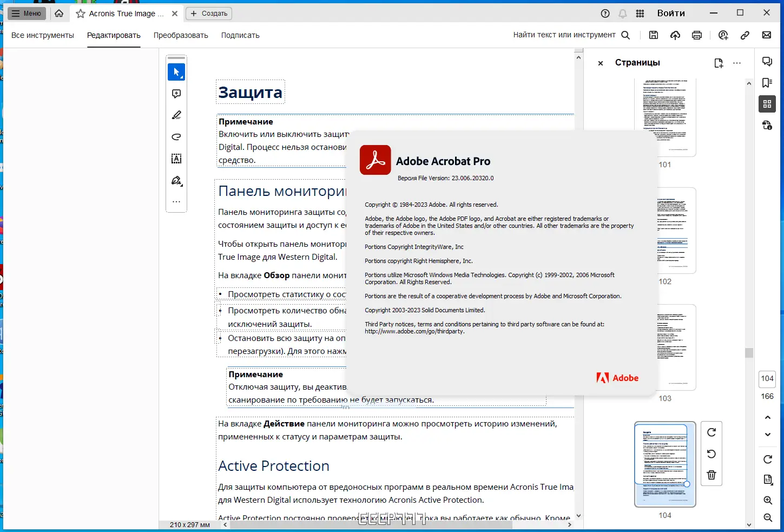
Task: Click the Найти текст или инструмент search field
Action: (x=564, y=35)
